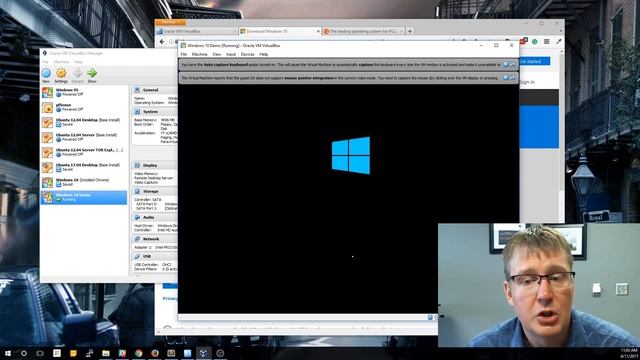Click the green circular browser extension icon

pos(534,42)
